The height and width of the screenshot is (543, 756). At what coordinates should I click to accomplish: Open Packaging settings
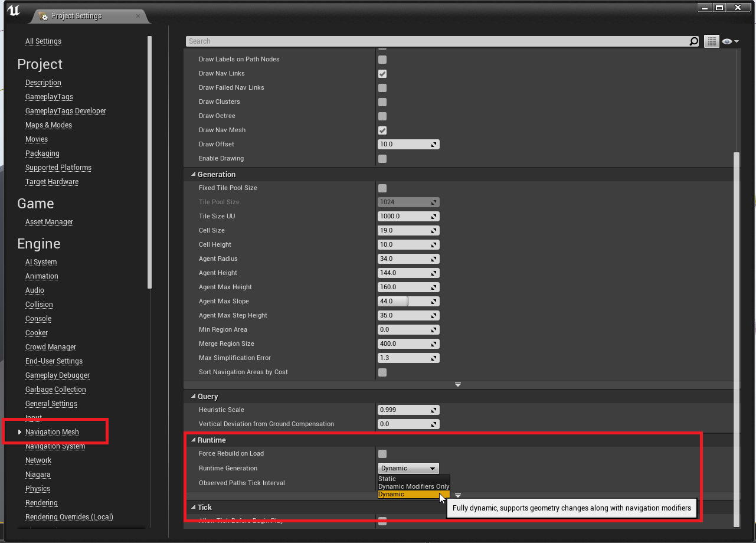pyautogui.click(x=42, y=153)
